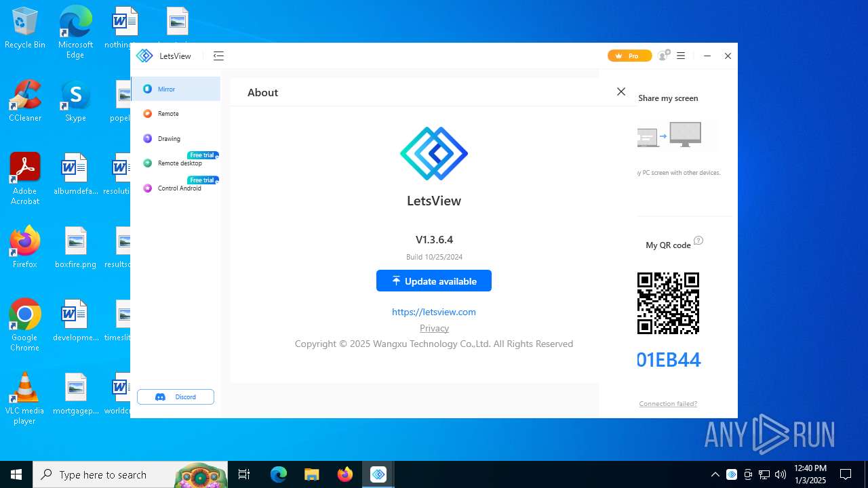Image resolution: width=868 pixels, height=488 pixels.
Task: Open Adobe Acrobat desktop shortcut
Action: (x=25, y=179)
